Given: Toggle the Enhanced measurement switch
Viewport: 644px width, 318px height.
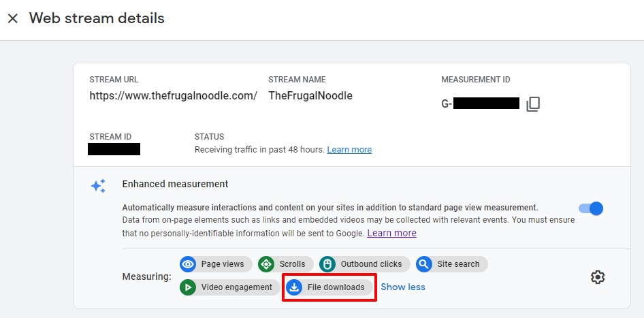Looking at the screenshot, I should point(591,209).
